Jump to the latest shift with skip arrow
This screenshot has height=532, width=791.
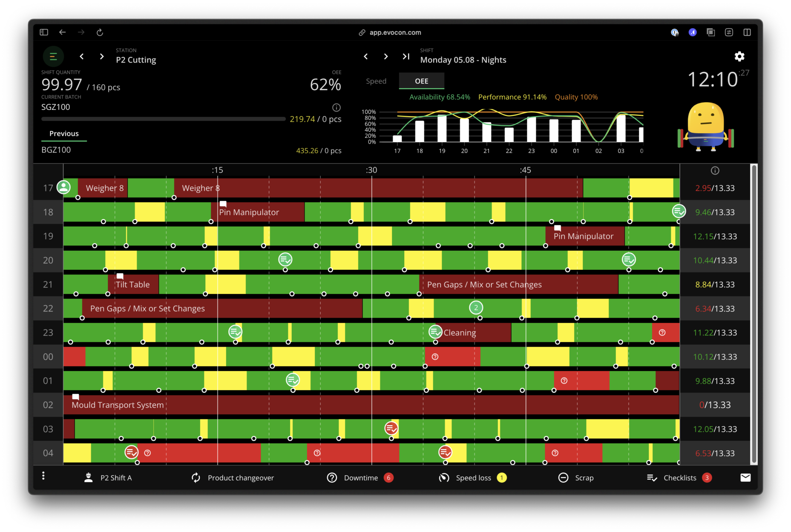pos(405,56)
